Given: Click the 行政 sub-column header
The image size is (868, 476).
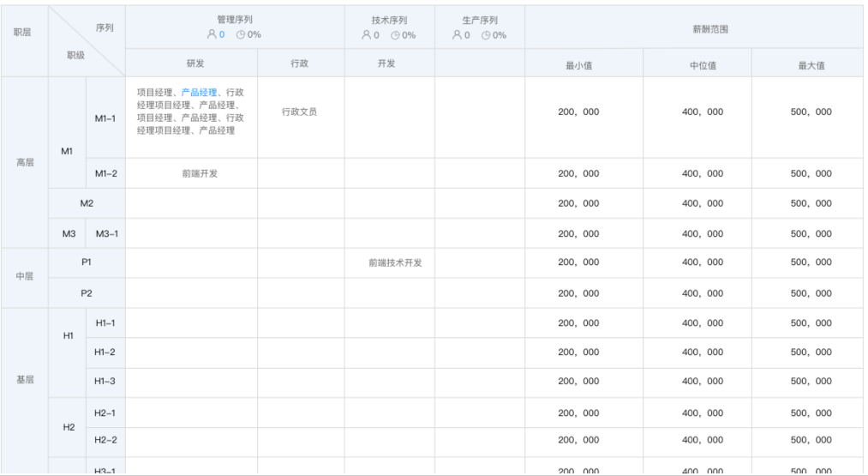Looking at the screenshot, I should 300,63.
